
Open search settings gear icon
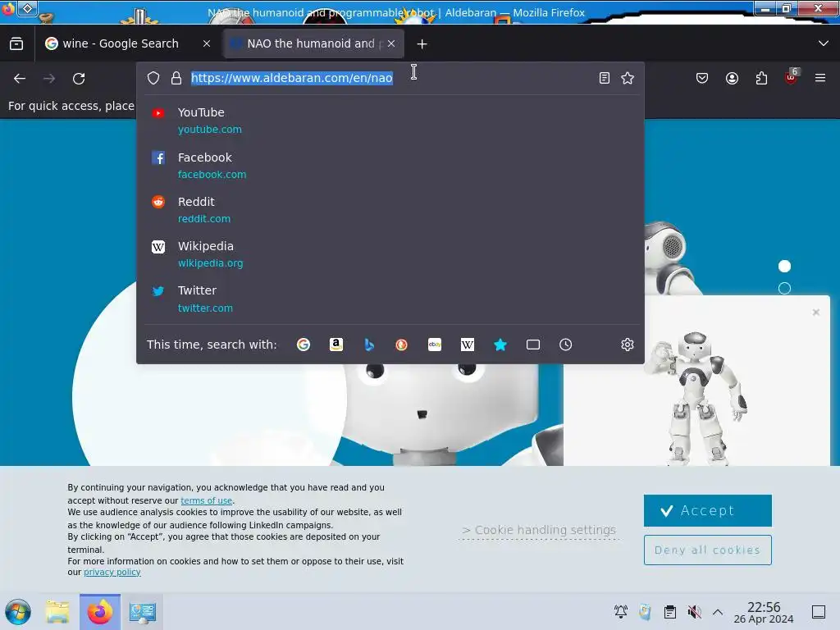tap(628, 345)
